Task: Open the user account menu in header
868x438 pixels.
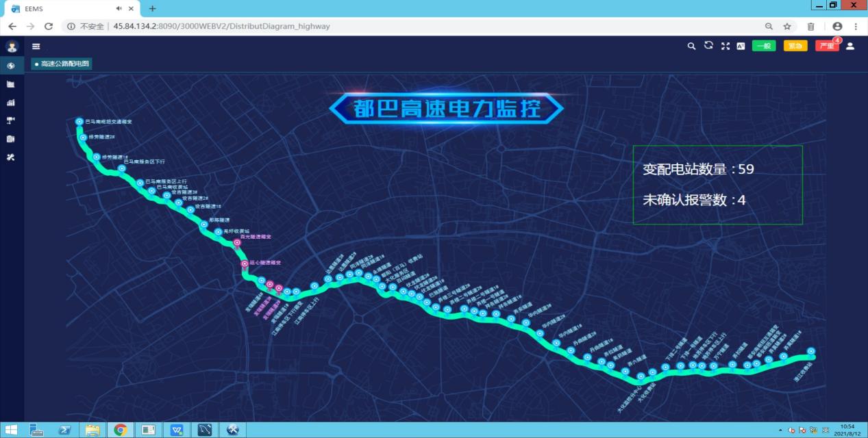Action: [x=850, y=46]
